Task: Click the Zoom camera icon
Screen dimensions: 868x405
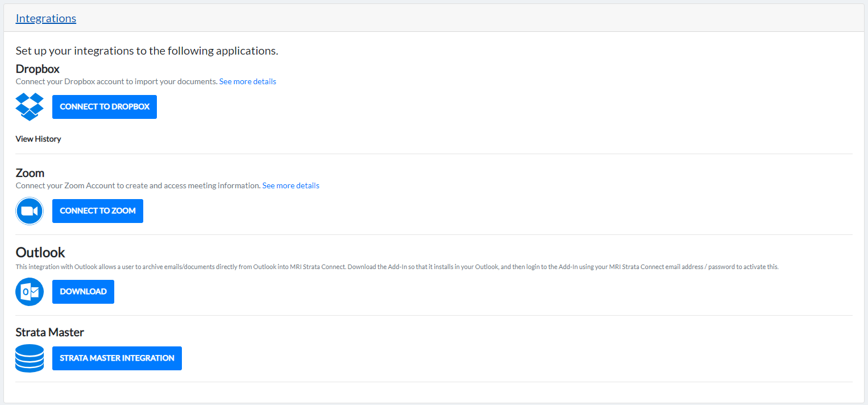Action: click(x=30, y=211)
